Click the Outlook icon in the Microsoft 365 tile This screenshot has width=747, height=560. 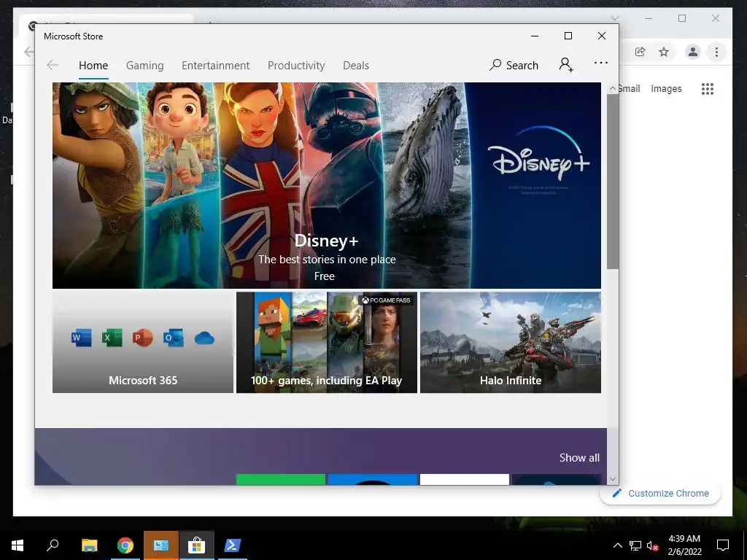[x=173, y=338]
